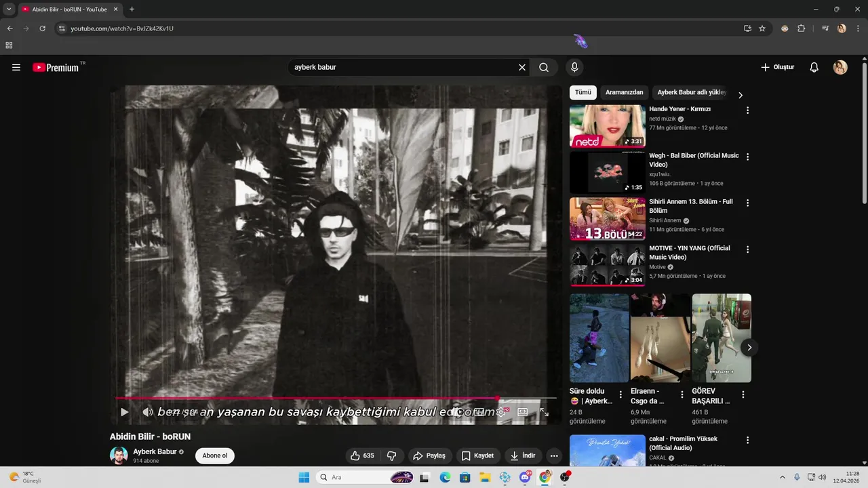Image resolution: width=868 pixels, height=488 pixels.
Task: Open new browser tab with plus
Action: coord(132,9)
